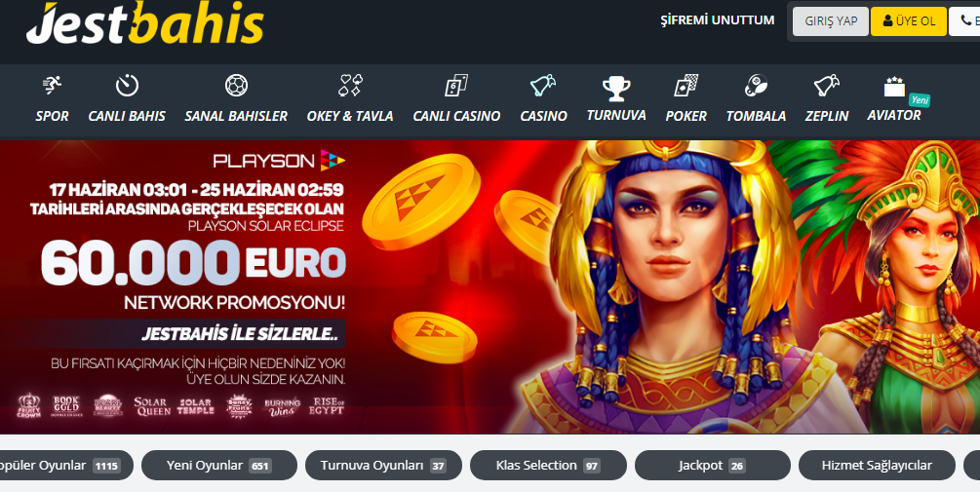Open Aviator marked Yeni

click(x=894, y=100)
